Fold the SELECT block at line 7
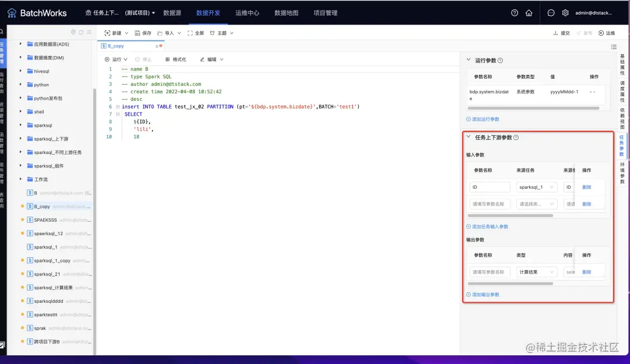The height and width of the screenshot is (364, 630). tap(118, 114)
